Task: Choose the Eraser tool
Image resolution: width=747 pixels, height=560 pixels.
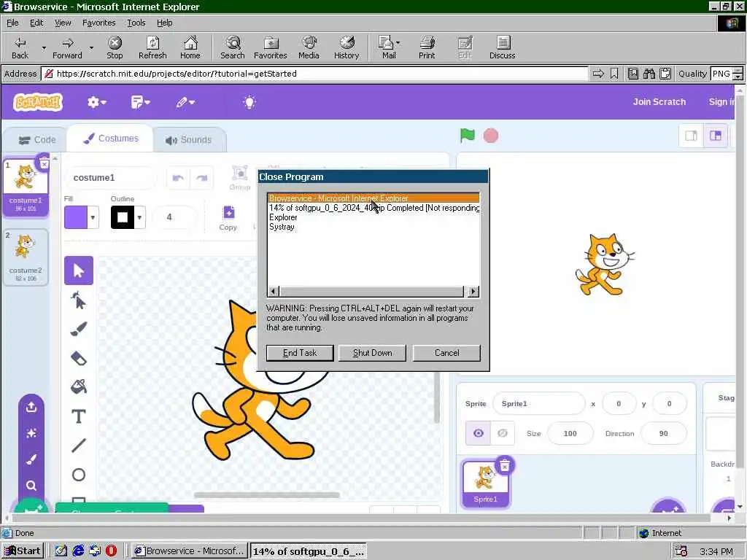Action: point(79,357)
